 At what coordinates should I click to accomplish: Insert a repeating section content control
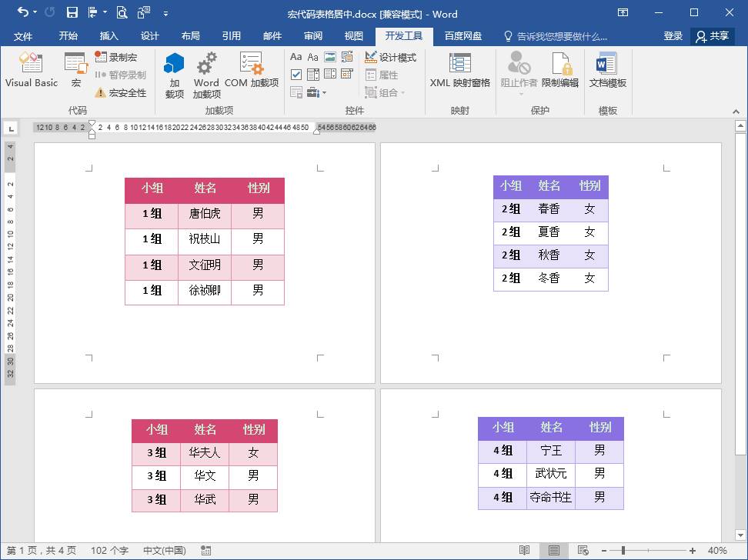[x=296, y=92]
